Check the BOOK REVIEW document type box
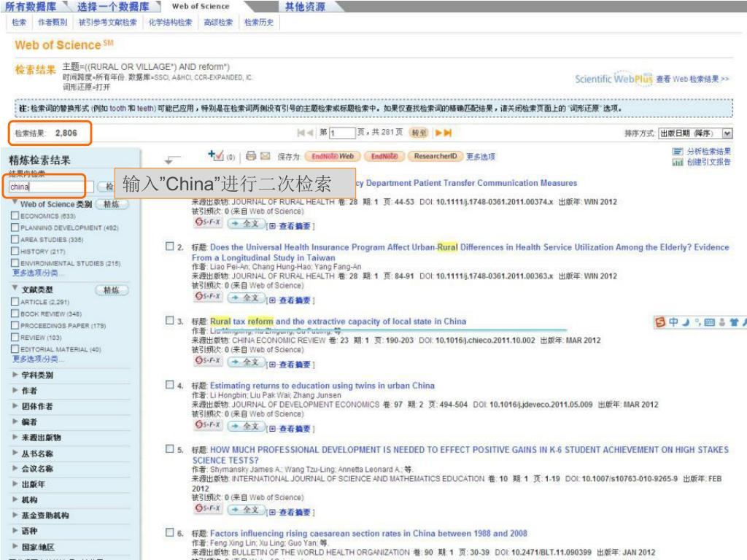Viewport: 747px width, 560px height. [15, 314]
